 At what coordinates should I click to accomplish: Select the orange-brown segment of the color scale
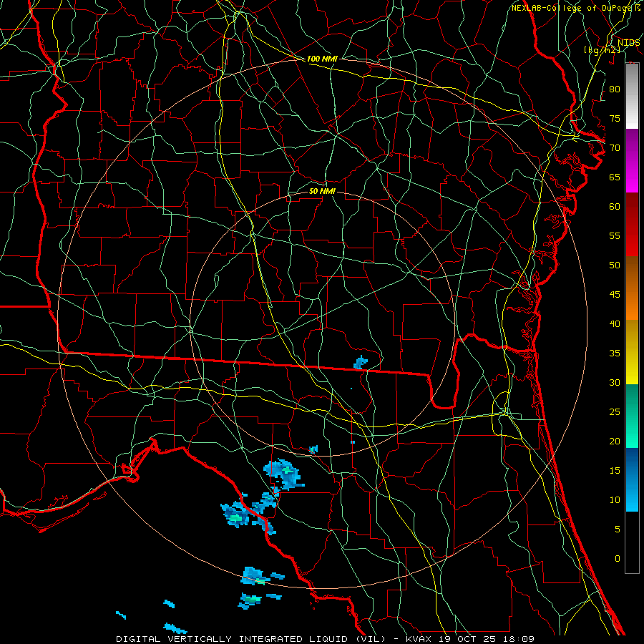click(632, 288)
